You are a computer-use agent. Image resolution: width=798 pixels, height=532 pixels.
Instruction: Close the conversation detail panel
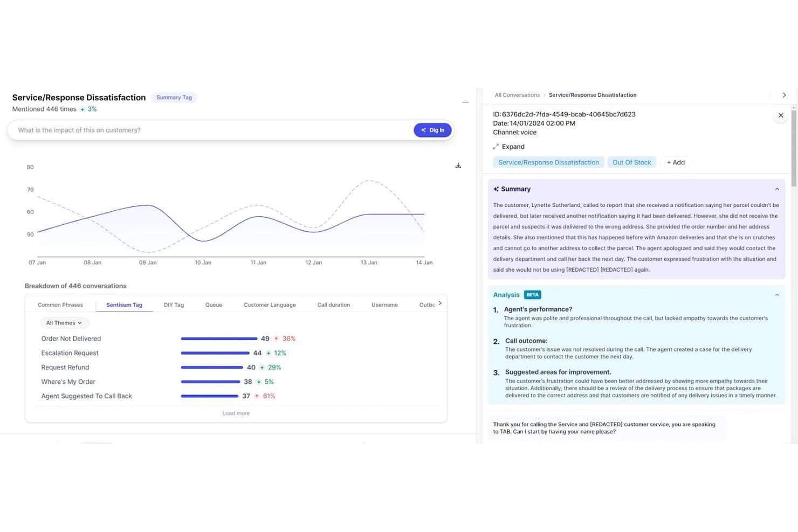click(x=780, y=115)
